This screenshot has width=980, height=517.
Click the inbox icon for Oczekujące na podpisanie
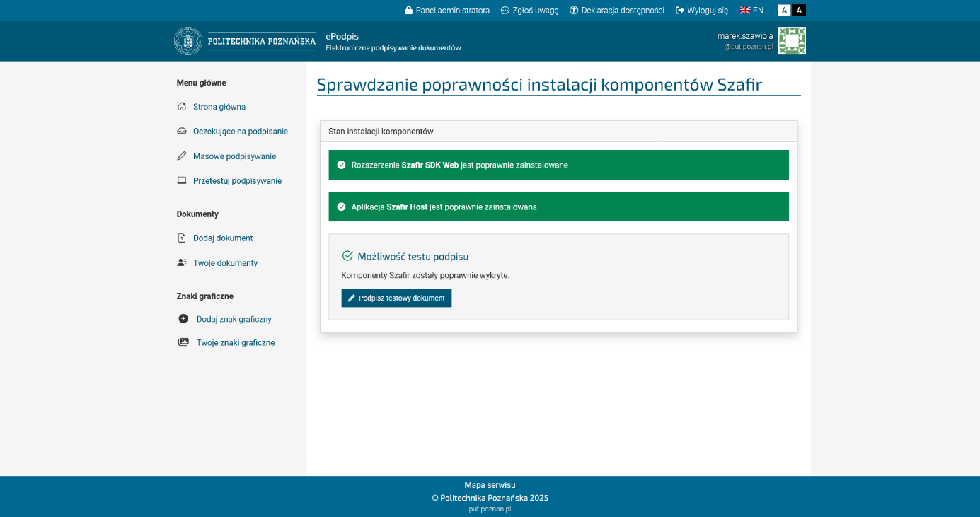tap(182, 132)
